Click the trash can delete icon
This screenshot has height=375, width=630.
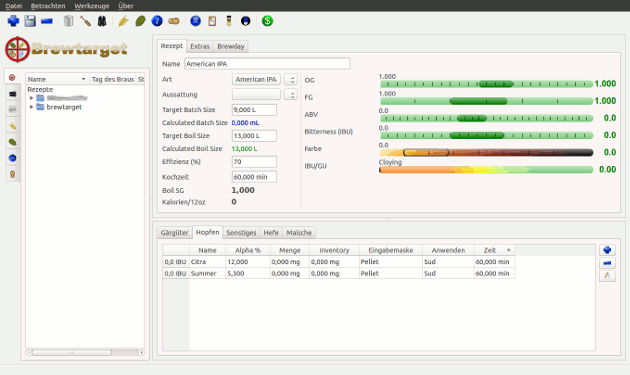(69, 21)
